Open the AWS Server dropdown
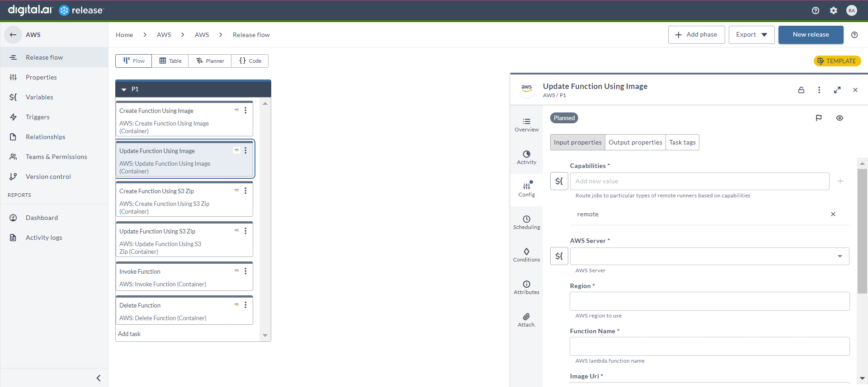 pos(710,256)
